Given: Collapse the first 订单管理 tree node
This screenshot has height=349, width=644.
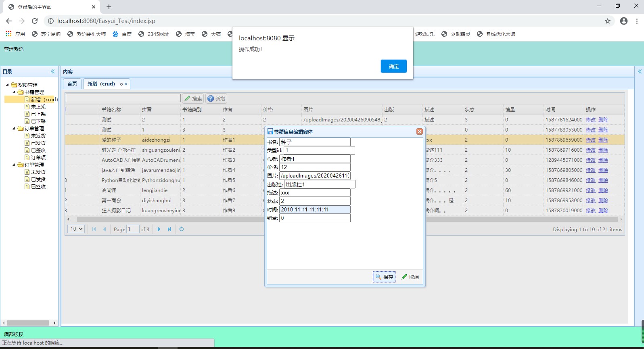Looking at the screenshot, I should 14,128.
